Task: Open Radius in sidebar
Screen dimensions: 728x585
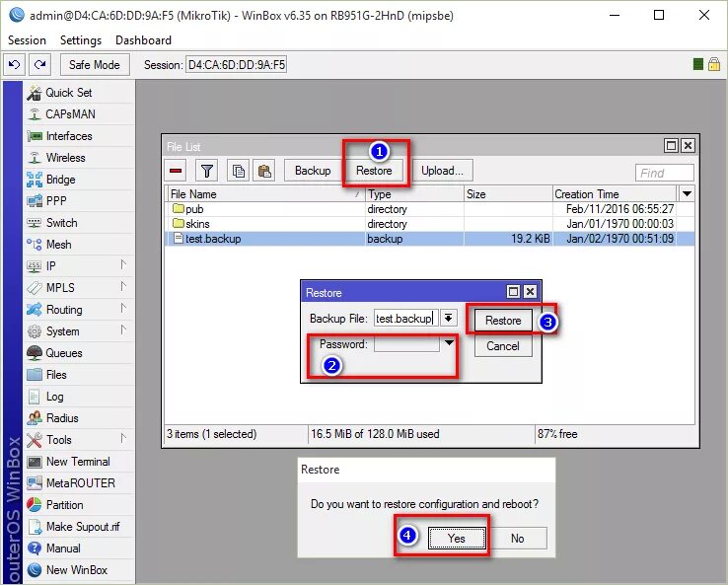Action: click(x=79, y=418)
